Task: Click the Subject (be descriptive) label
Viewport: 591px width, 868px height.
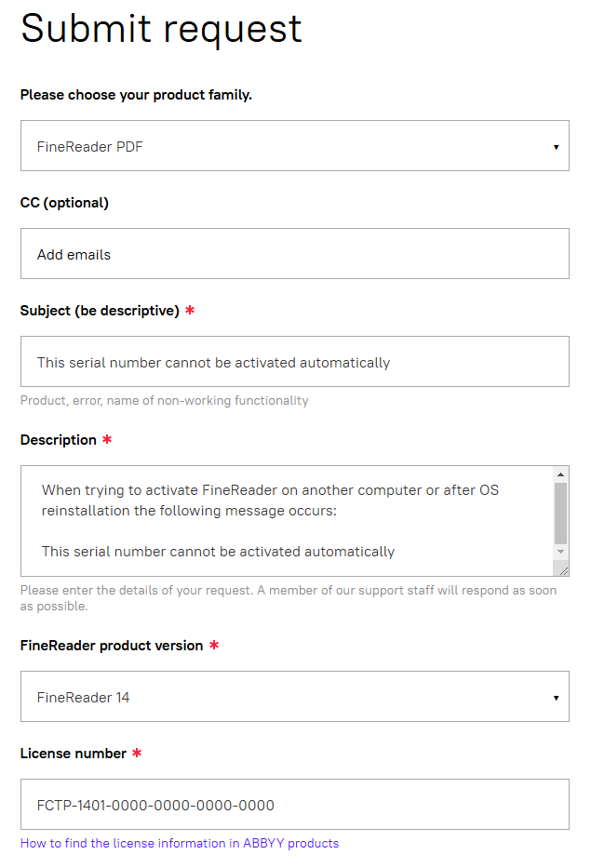Action: tap(100, 311)
